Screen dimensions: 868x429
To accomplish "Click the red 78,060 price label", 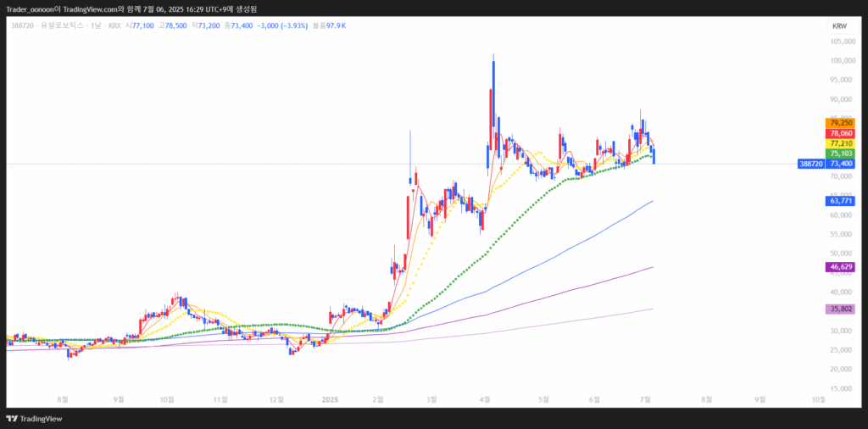I will pyautogui.click(x=841, y=133).
